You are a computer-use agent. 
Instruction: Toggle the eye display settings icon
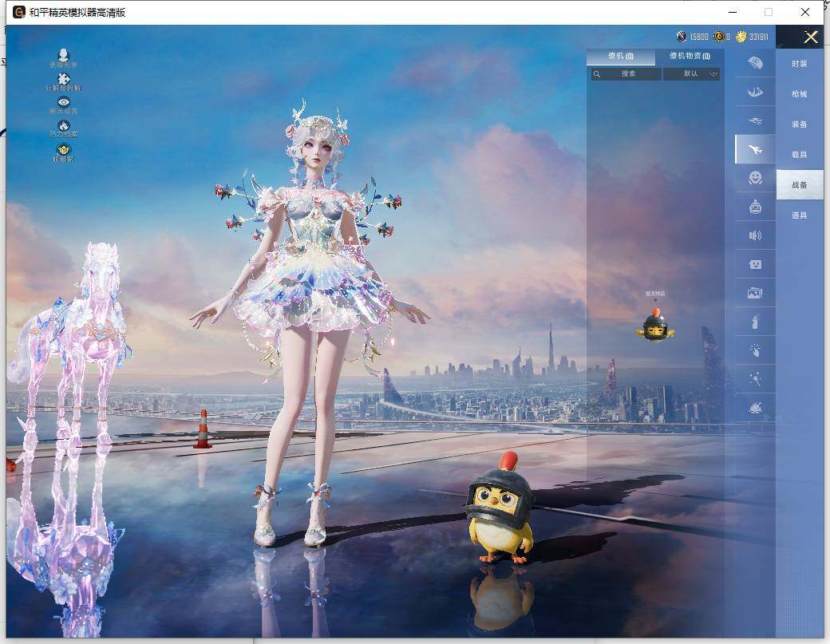(x=64, y=102)
